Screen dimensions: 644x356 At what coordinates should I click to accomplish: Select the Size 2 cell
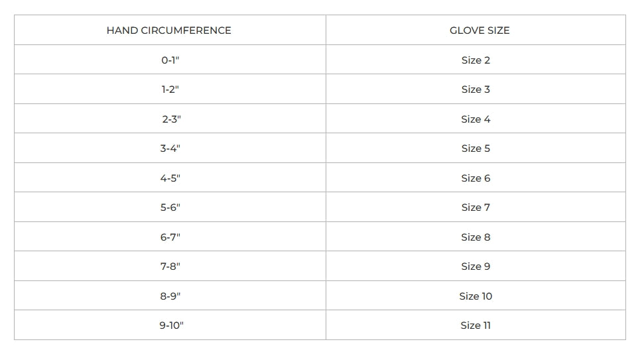[x=476, y=60]
